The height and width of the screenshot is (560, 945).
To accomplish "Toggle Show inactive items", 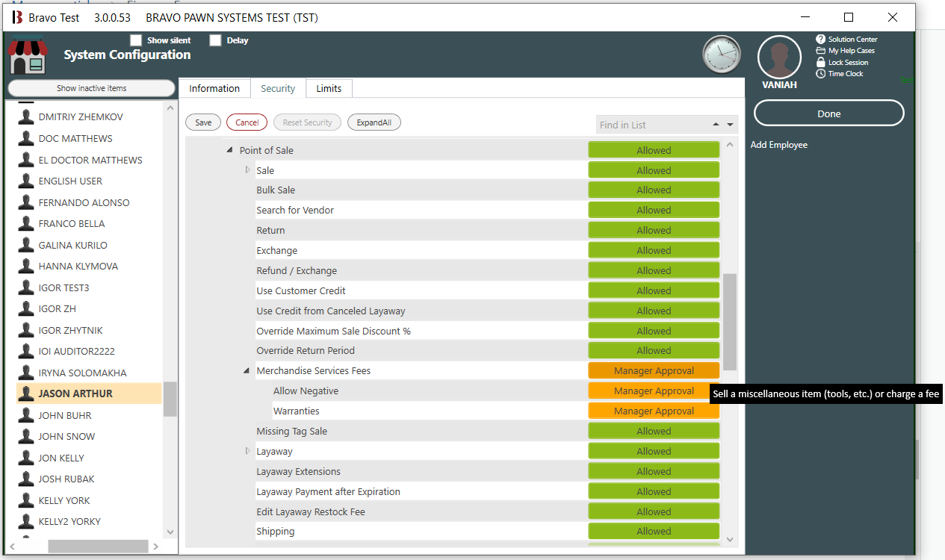I will (91, 88).
